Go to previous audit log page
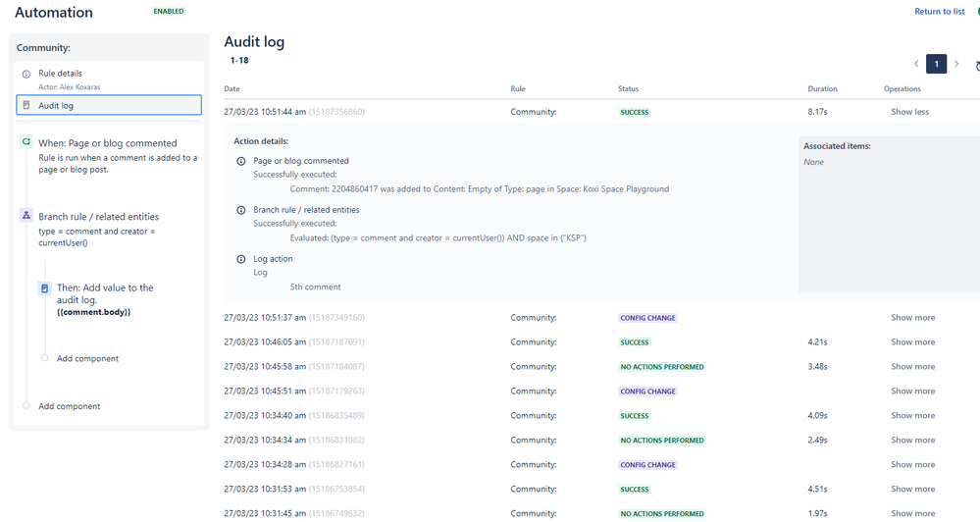This screenshot has width=980, height=522. [x=916, y=64]
